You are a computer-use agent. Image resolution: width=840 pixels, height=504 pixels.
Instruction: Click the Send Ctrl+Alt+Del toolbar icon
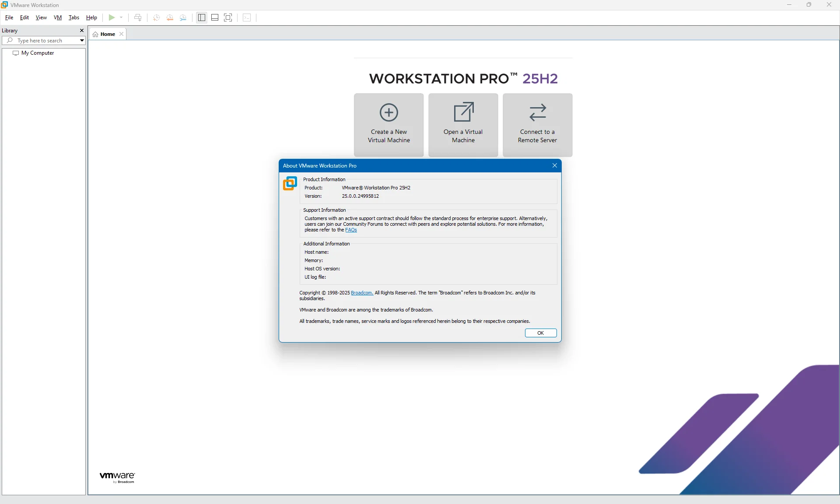coord(138,17)
